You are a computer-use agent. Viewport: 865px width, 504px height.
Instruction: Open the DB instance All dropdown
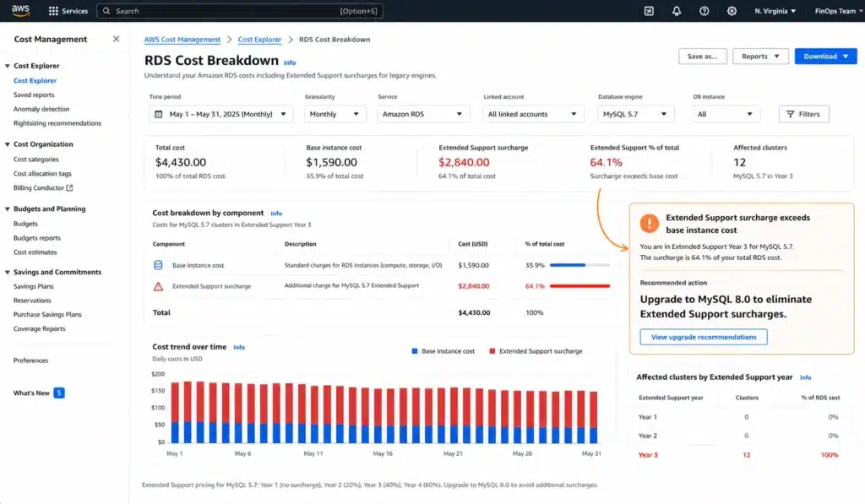tap(726, 114)
